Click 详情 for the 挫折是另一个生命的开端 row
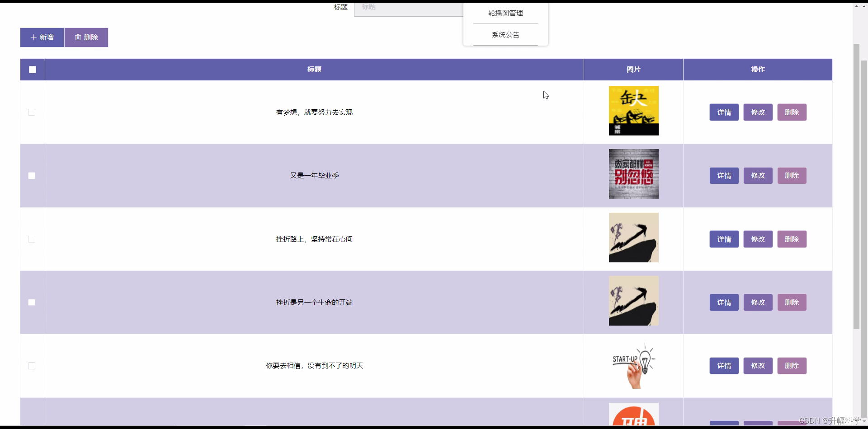Screen dimensions: 868x429 724,302
